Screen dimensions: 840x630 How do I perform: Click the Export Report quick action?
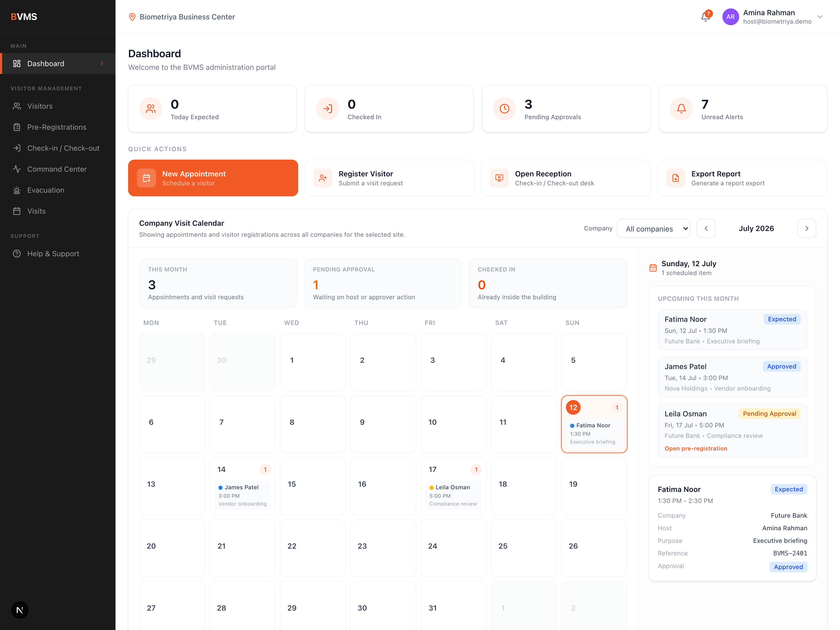click(742, 178)
